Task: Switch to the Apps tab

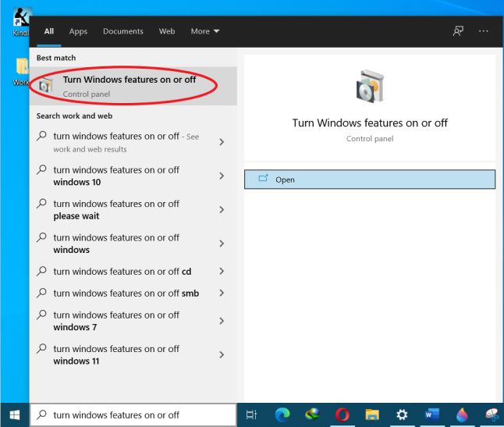Action: 78,31
